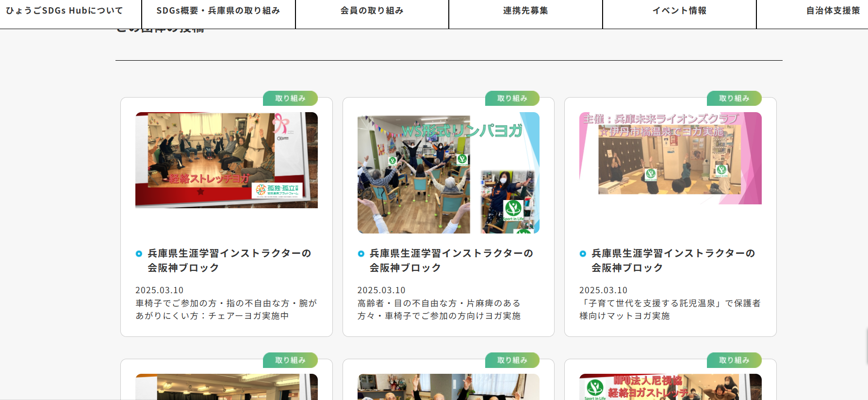Viewport: 868px width, 400px height.
Task: Open the WS形式リンパヨガ thumbnail image
Action: click(448, 173)
